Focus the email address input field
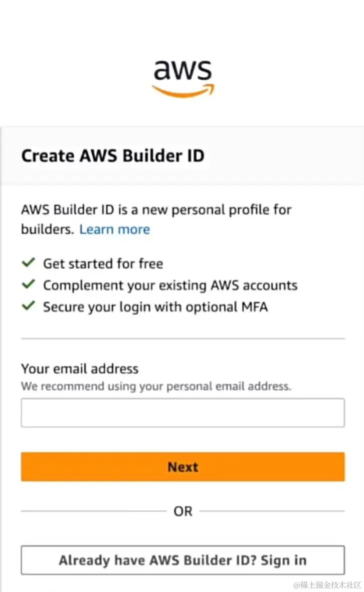The image size is (364, 592). tap(183, 413)
